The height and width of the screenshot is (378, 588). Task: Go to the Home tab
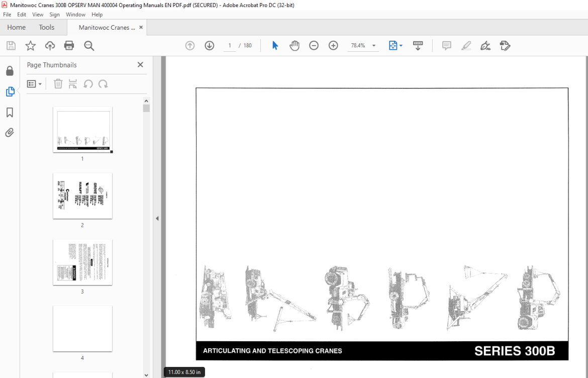coord(16,27)
